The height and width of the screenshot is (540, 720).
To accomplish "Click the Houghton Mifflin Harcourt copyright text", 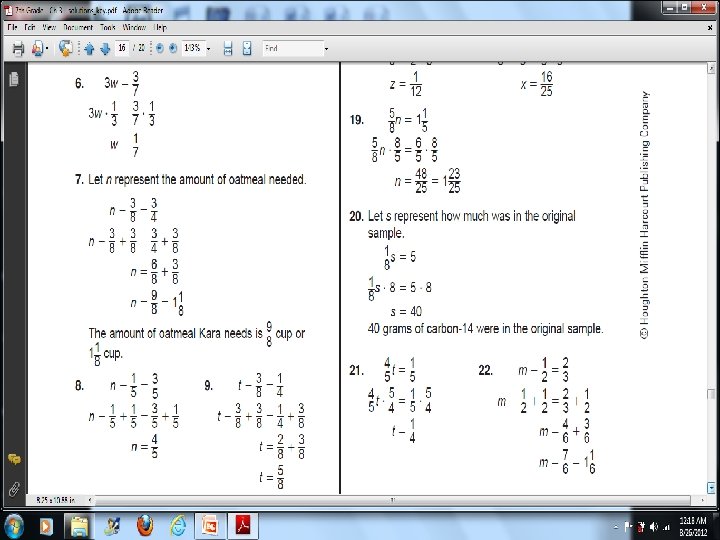I will [644, 215].
